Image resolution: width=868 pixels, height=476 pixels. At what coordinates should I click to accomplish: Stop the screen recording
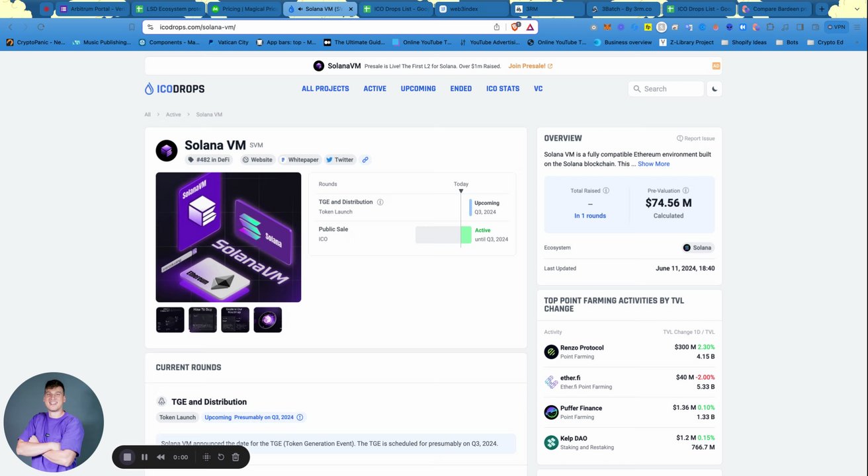[127, 457]
